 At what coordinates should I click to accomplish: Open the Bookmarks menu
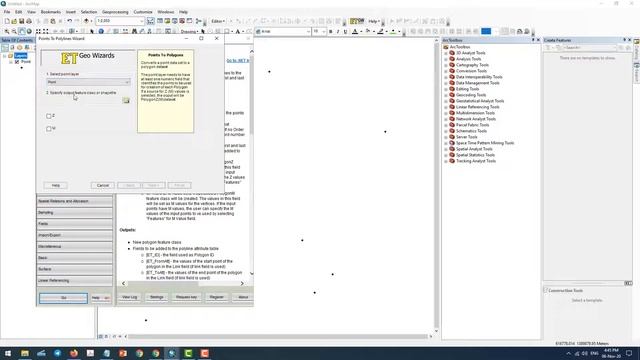point(51,12)
